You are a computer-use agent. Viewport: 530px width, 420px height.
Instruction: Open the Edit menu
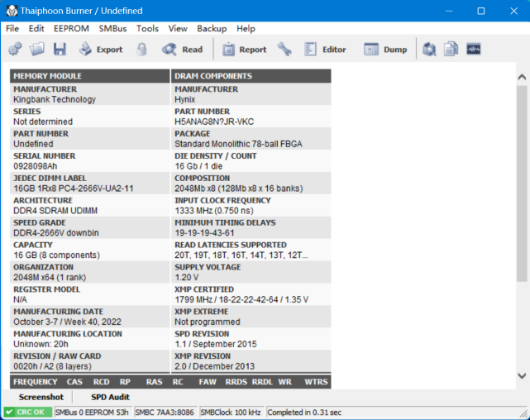36,28
